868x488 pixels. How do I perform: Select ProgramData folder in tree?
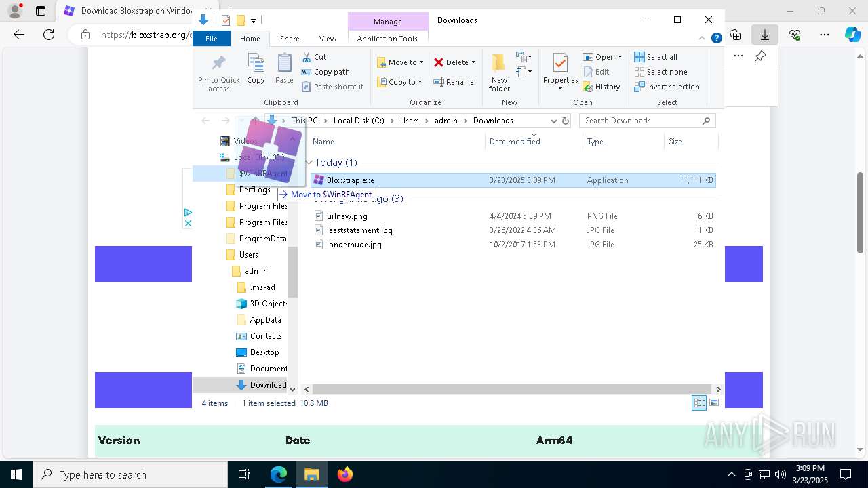pos(256,239)
